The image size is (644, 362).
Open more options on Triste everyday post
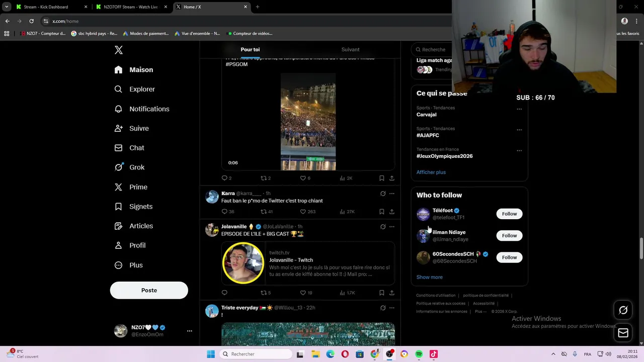(392, 308)
